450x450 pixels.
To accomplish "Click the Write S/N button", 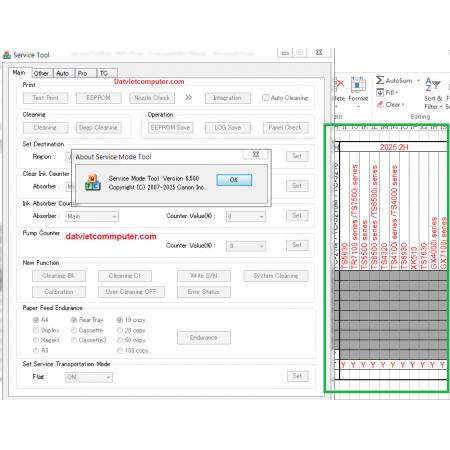I will (x=204, y=276).
